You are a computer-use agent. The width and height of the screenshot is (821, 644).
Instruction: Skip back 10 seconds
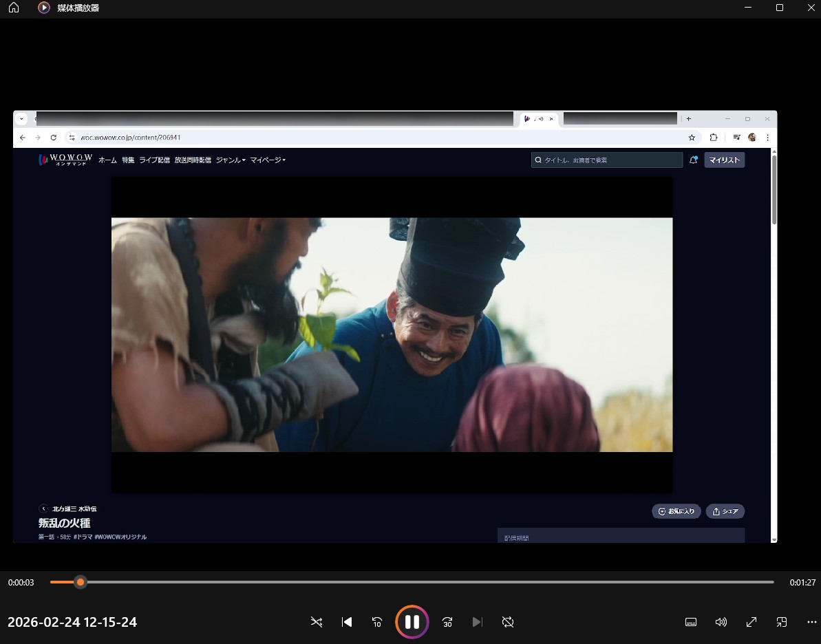[x=377, y=622]
